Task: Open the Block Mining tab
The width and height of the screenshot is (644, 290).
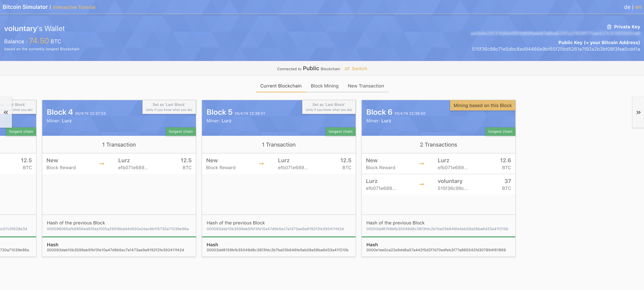Action: [x=324, y=86]
